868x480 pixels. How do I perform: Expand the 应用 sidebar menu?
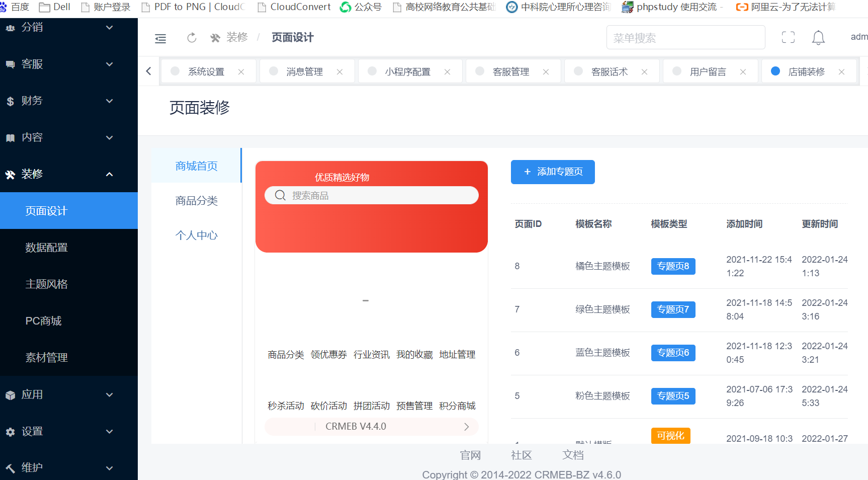68,394
